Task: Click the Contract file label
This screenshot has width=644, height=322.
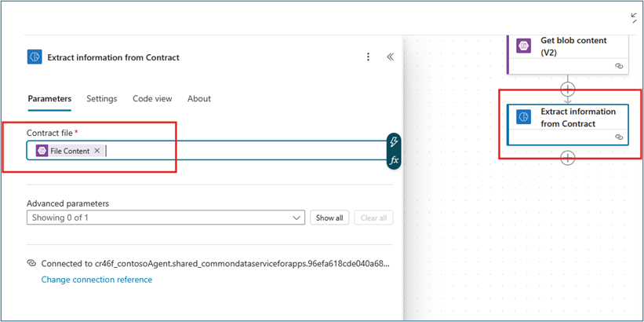Action: (x=49, y=133)
